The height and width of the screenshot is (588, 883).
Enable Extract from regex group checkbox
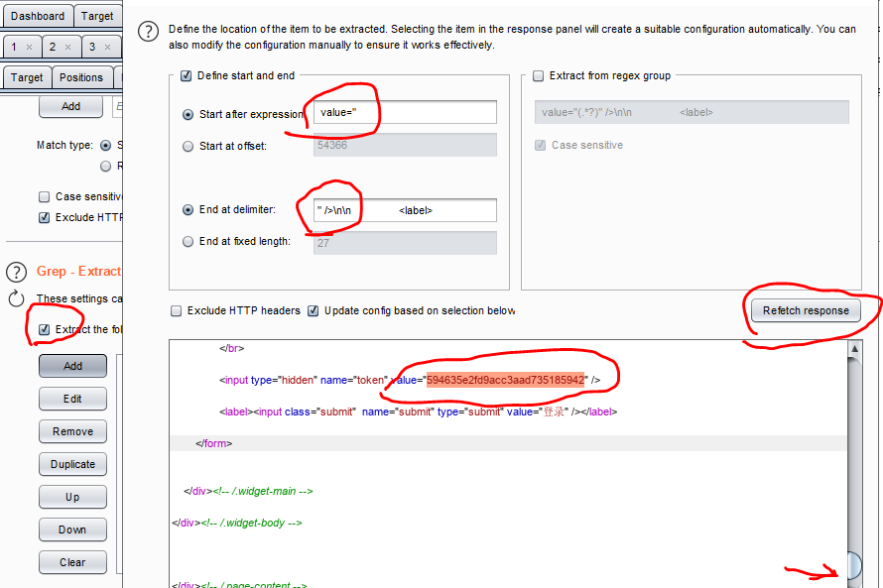539,75
